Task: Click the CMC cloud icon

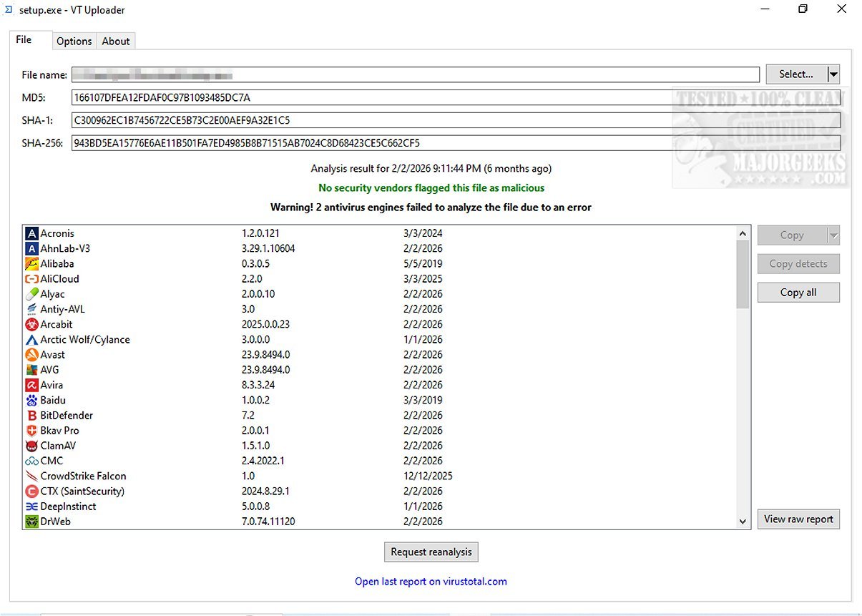Action: point(31,461)
